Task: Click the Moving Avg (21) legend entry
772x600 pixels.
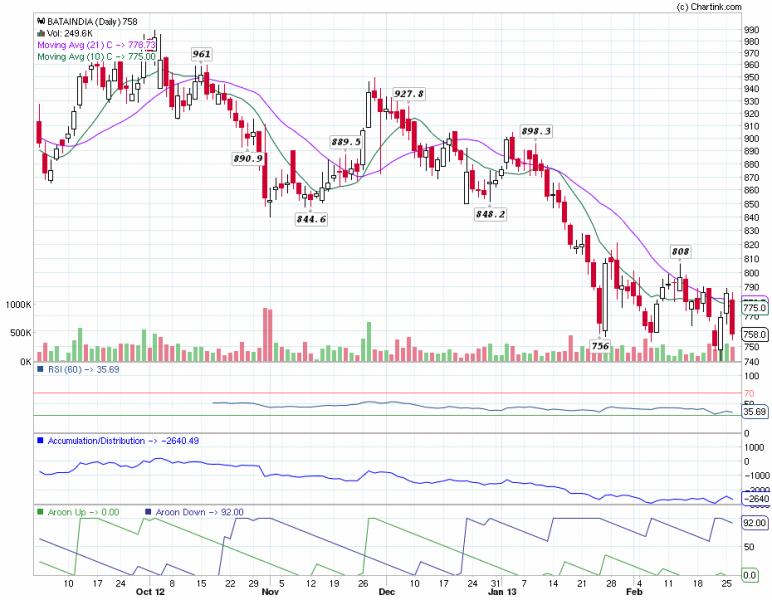Action: pyautogui.click(x=96, y=45)
